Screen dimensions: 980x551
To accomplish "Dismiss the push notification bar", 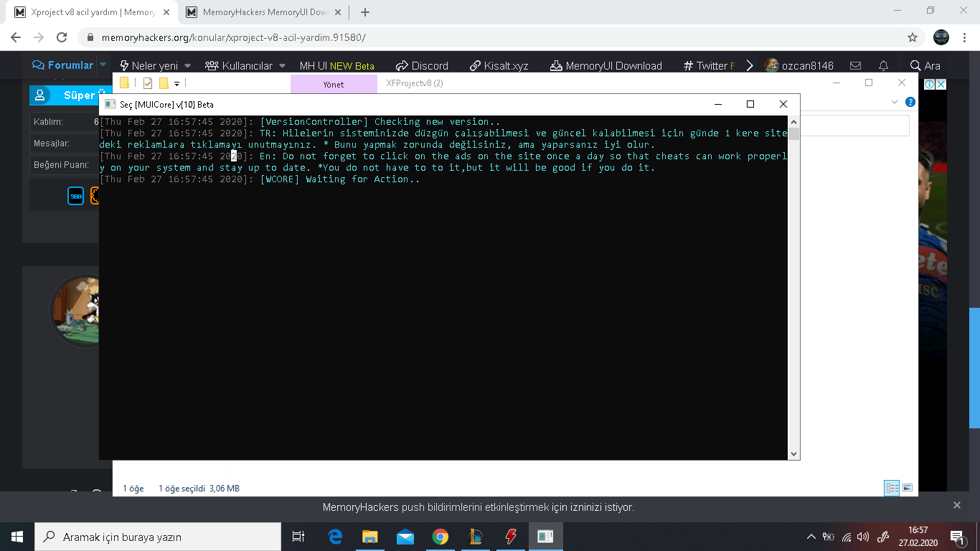I will [956, 506].
